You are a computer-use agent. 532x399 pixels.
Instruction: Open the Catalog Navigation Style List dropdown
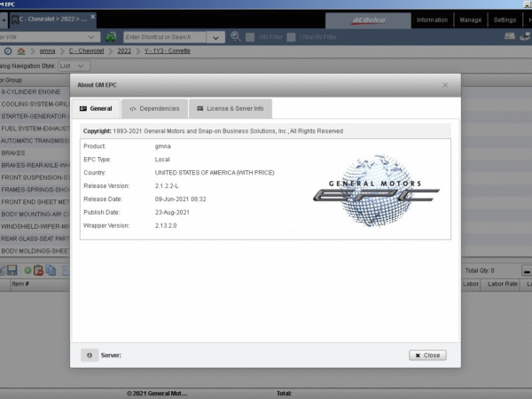point(74,66)
